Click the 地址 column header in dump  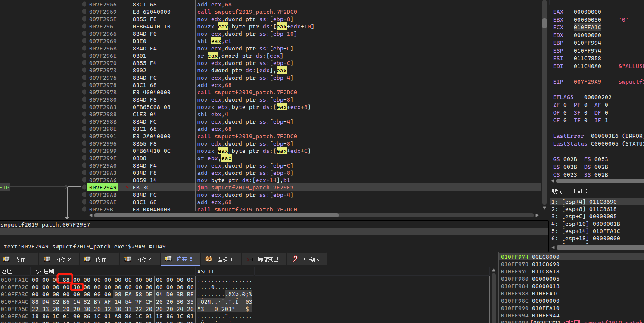tap(6, 272)
